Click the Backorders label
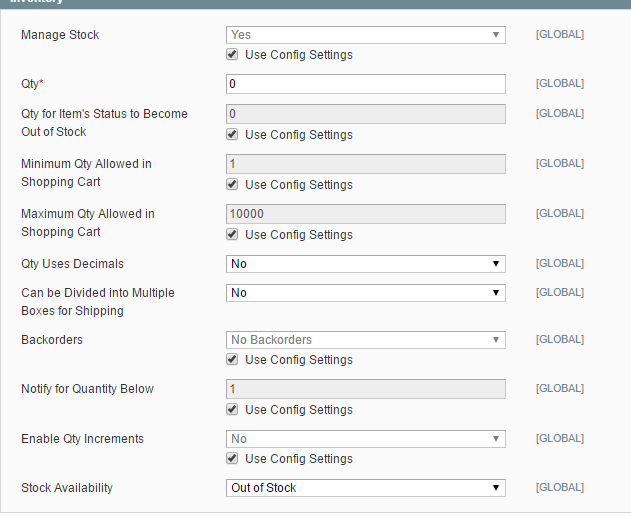 pyautogui.click(x=52, y=340)
